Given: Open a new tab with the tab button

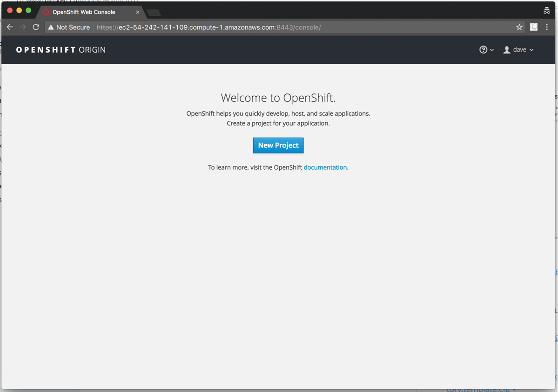Looking at the screenshot, I should click(x=154, y=13).
